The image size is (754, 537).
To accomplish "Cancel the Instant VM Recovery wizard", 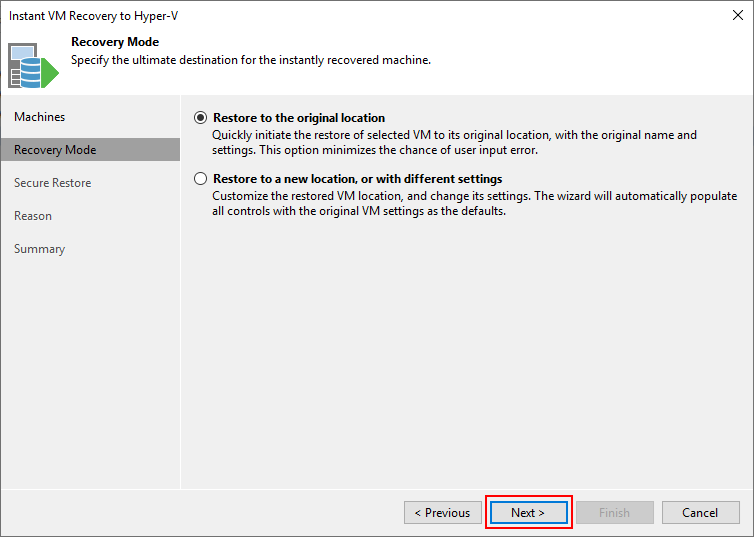I will tap(700, 512).
